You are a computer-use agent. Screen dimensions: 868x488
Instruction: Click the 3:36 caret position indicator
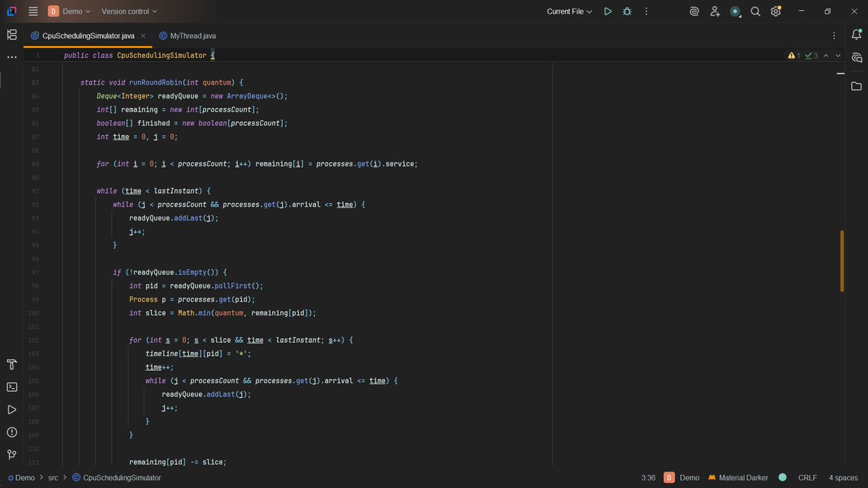(x=648, y=478)
